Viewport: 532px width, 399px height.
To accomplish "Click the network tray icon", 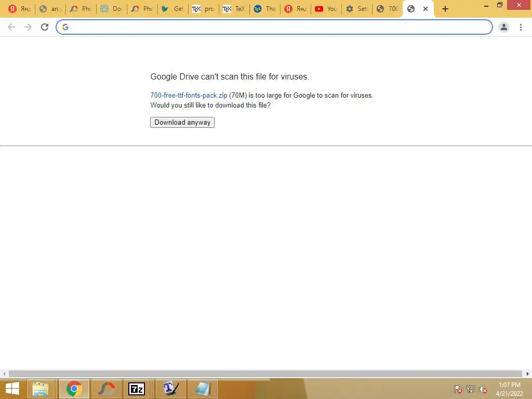I will point(471,389).
